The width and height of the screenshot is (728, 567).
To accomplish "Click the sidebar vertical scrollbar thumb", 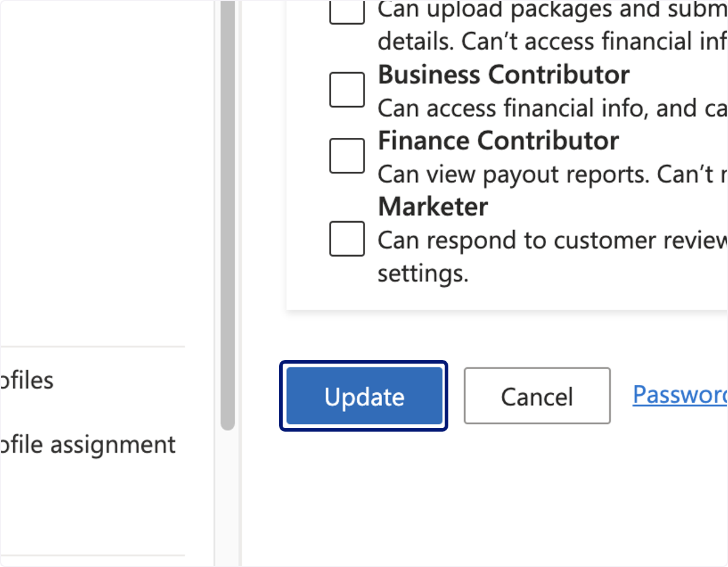I will pos(227,216).
